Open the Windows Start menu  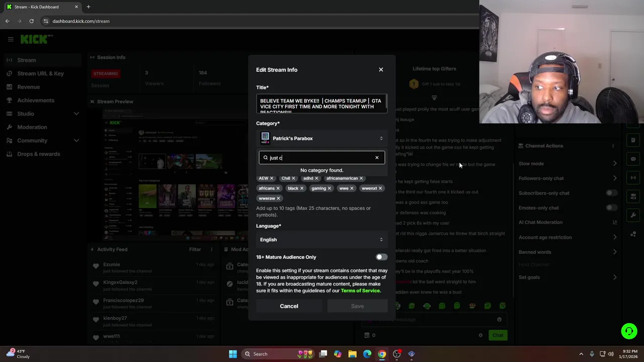pyautogui.click(x=233, y=354)
